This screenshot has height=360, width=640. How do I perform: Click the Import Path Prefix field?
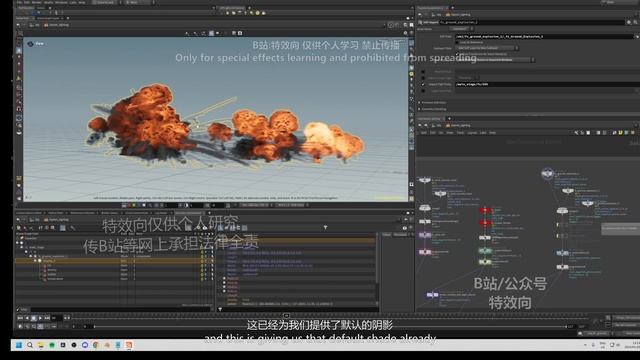coord(547,84)
